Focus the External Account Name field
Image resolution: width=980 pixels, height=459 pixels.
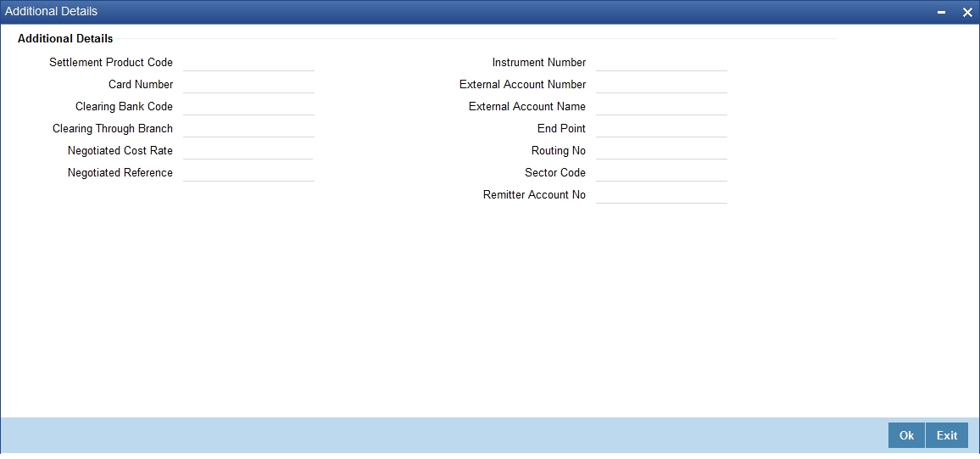pos(661,106)
